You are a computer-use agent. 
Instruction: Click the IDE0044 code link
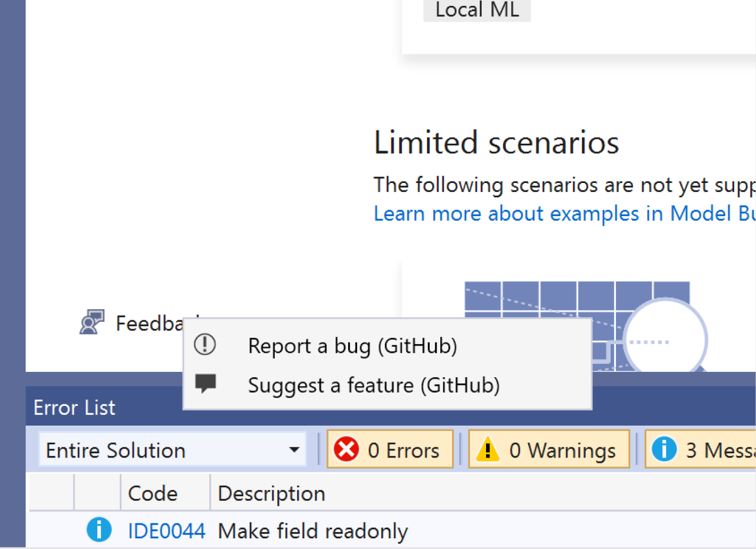point(167,530)
